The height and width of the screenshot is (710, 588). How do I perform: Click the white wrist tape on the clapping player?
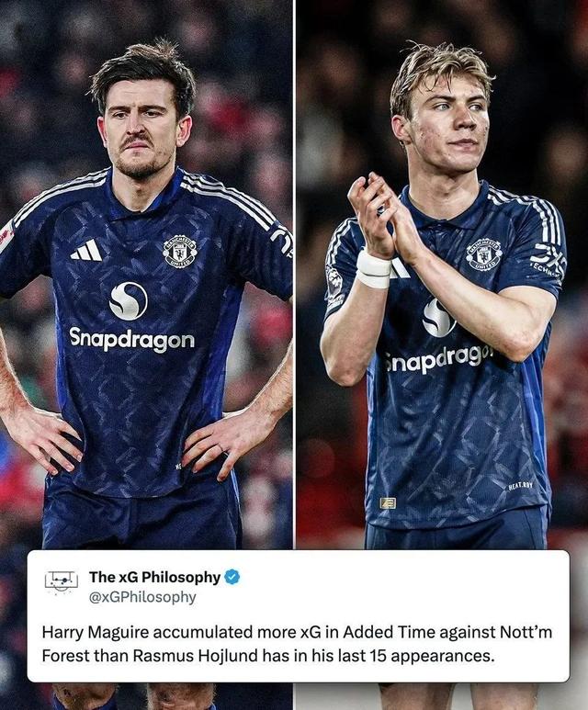(373, 269)
